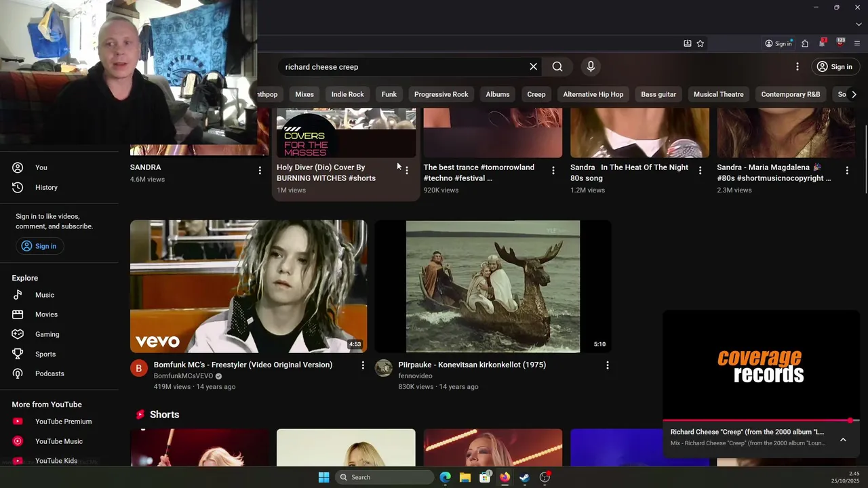The width and height of the screenshot is (868, 488).
Task: Open Firefox from the taskbar
Action: tap(505, 477)
